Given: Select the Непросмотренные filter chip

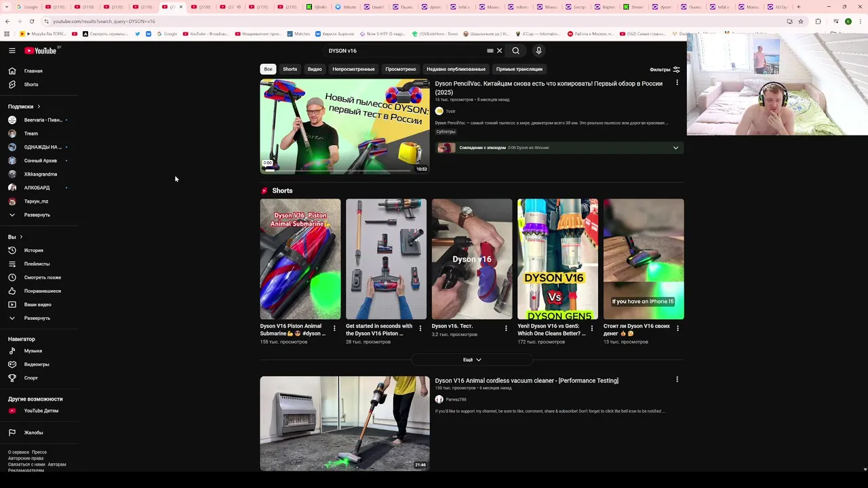Looking at the screenshot, I should click(353, 69).
